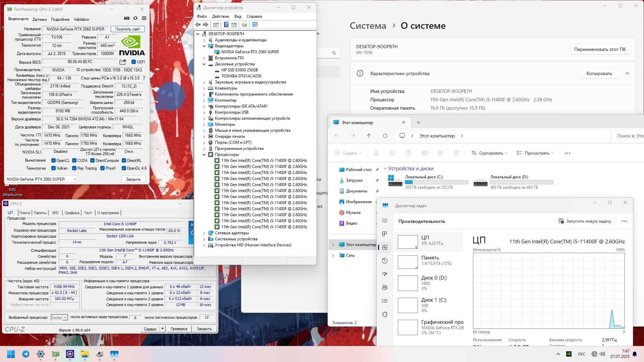This screenshot has height=362, width=644.
Task: Open Действие menu in Device Manager
Action: pos(220,16)
